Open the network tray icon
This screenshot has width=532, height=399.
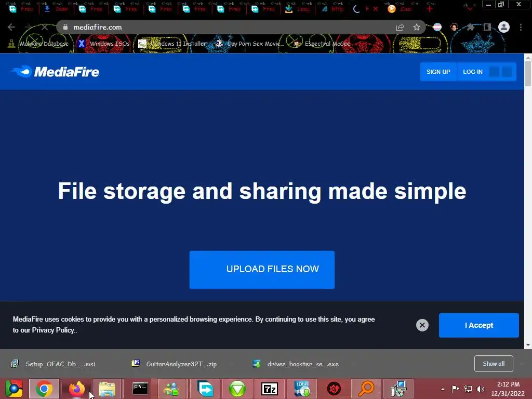(x=468, y=389)
